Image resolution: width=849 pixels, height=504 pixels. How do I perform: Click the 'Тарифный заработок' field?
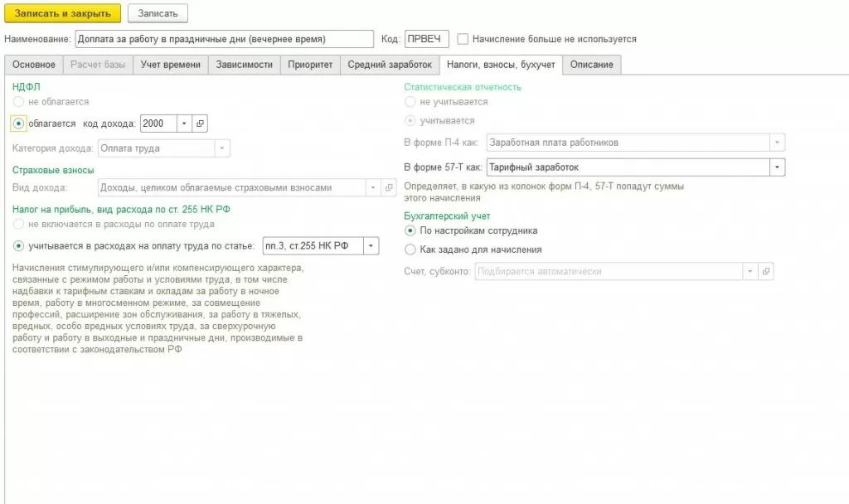(x=628, y=167)
